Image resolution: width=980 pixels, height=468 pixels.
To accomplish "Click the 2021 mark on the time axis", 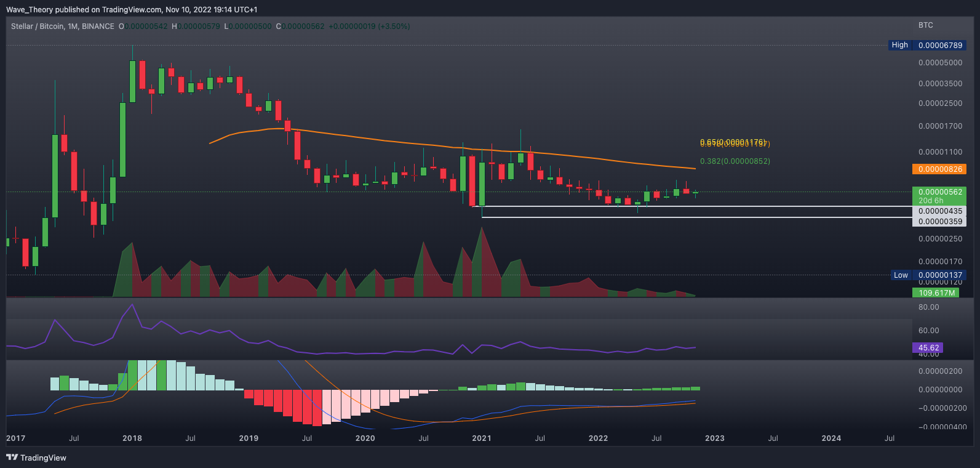I will click(481, 438).
